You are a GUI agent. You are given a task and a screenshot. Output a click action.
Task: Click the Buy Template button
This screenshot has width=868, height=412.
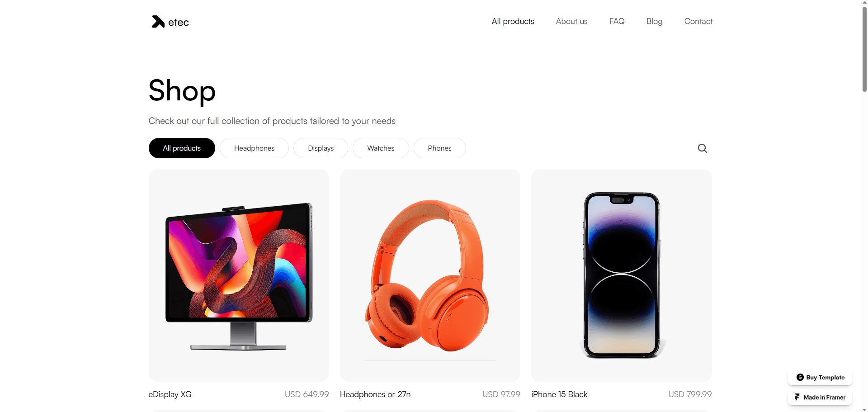[x=820, y=377]
